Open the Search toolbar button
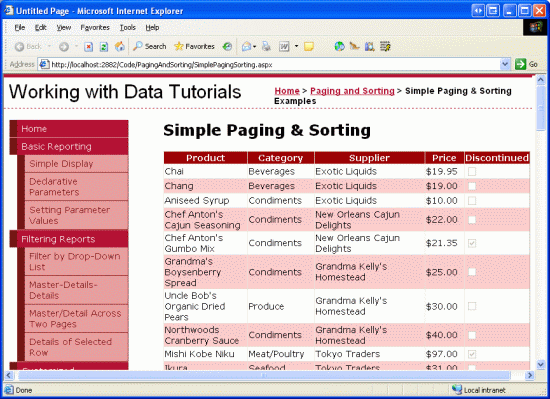Screen dimensions: 550x399 150,46
